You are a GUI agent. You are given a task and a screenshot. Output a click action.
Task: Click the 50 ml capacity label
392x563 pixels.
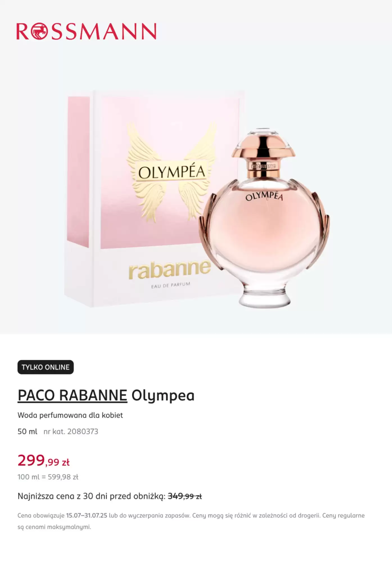click(x=27, y=432)
